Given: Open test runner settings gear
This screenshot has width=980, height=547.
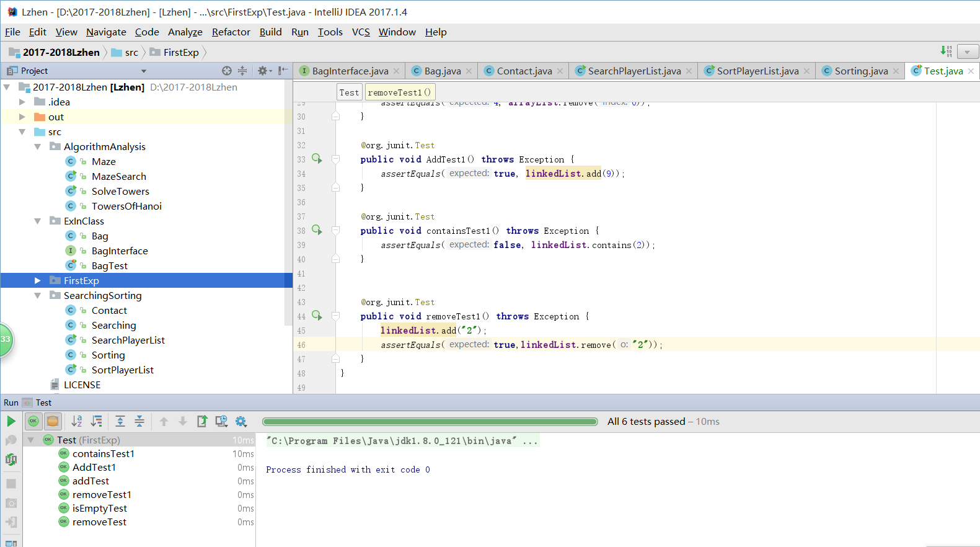Looking at the screenshot, I should [x=241, y=422].
